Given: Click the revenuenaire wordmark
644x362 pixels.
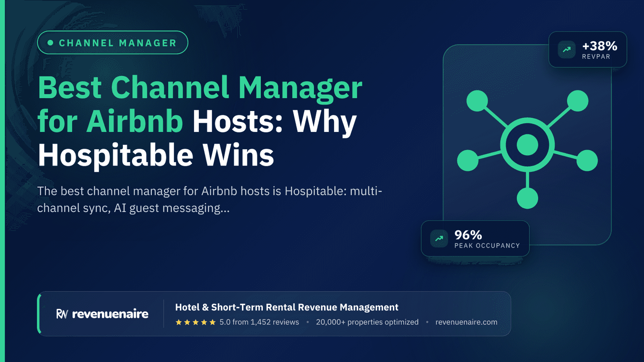Looking at the screenshot, I should coord(110,314).
